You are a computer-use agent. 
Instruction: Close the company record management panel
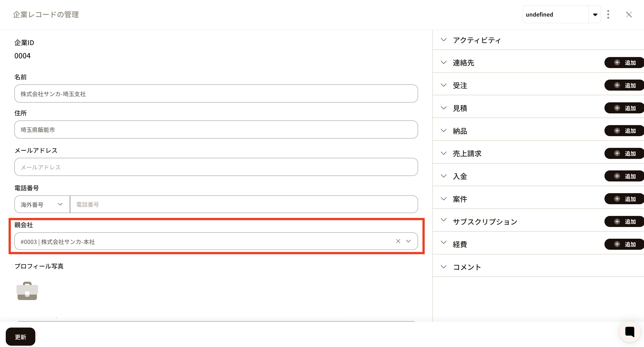[x=629, y=15]
